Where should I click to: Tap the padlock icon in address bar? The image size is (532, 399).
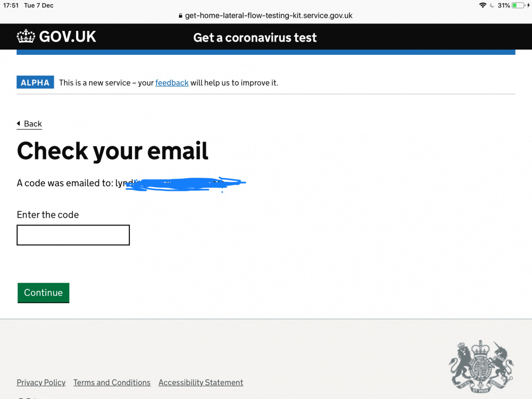(180, 15)
